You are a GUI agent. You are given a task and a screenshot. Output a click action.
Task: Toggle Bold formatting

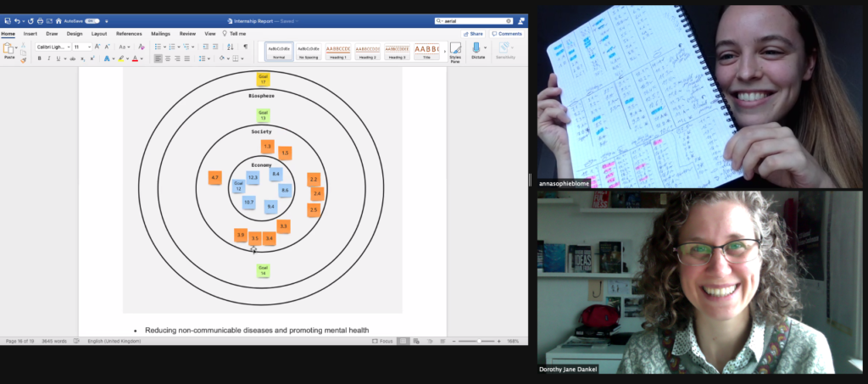[x=39, y=58]
